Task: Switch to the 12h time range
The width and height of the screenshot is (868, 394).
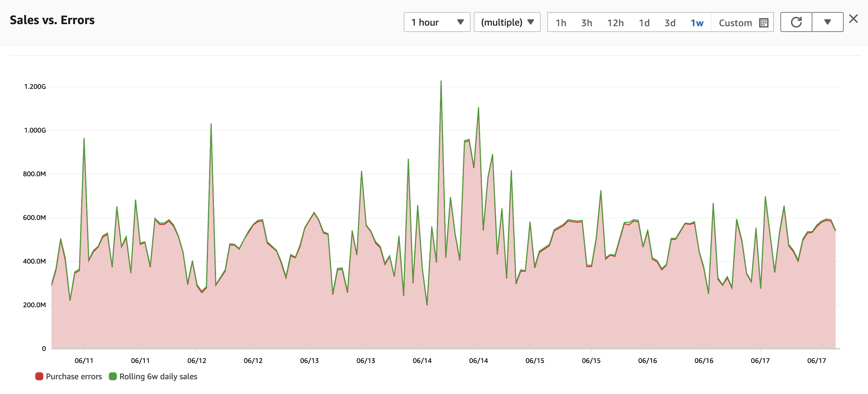Action: pos(615,23)
